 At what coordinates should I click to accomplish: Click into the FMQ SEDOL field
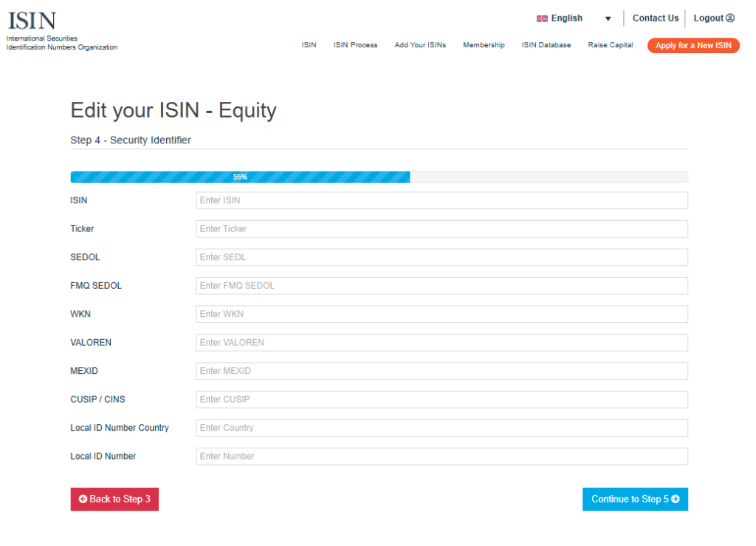click(x=441, y=285)
